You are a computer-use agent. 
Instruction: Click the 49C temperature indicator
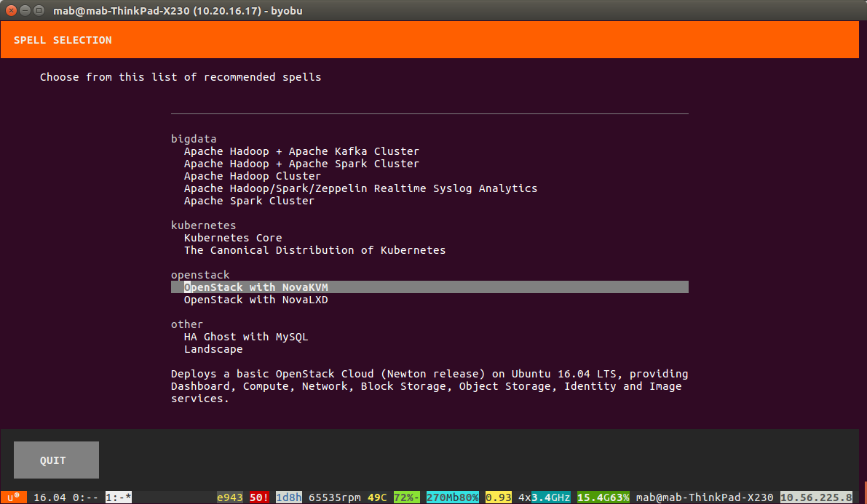coord(377,497)
